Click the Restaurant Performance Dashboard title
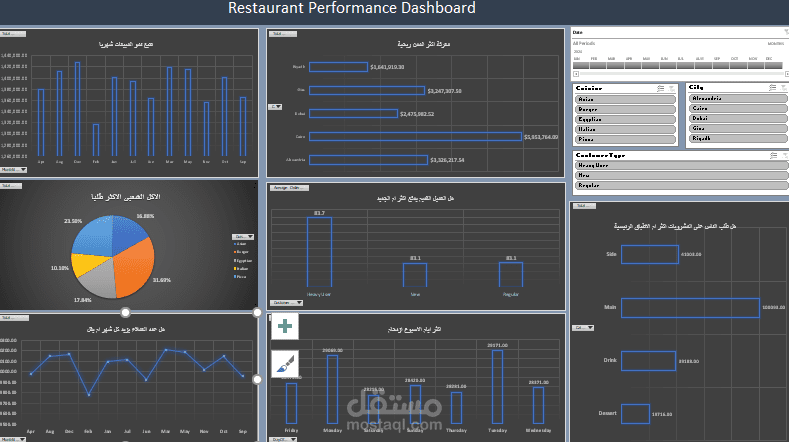Screen dimensions: 789x442 [x=352, y=8]
